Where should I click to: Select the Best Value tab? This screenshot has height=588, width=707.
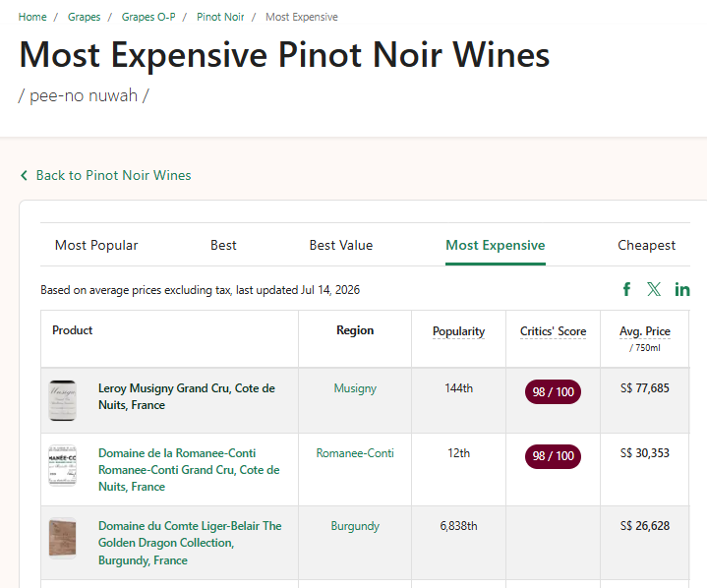[x=341, y=245]
